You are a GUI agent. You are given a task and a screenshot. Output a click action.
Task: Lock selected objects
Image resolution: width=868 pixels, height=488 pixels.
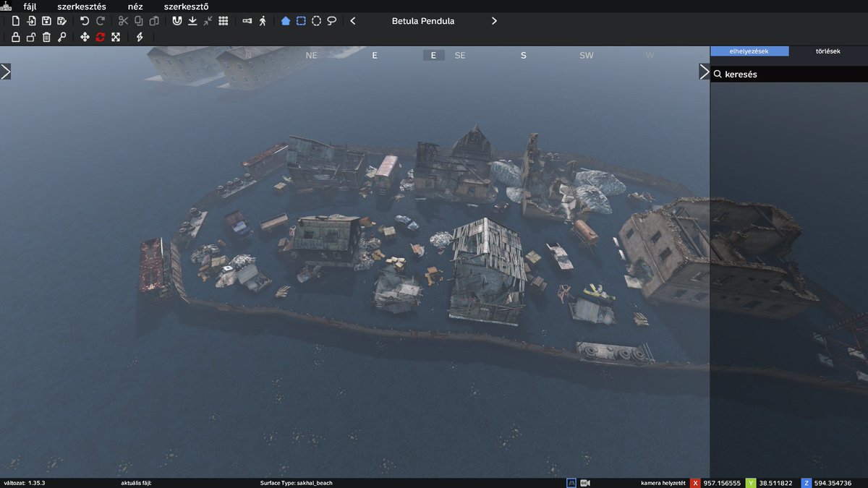(15, 37)
